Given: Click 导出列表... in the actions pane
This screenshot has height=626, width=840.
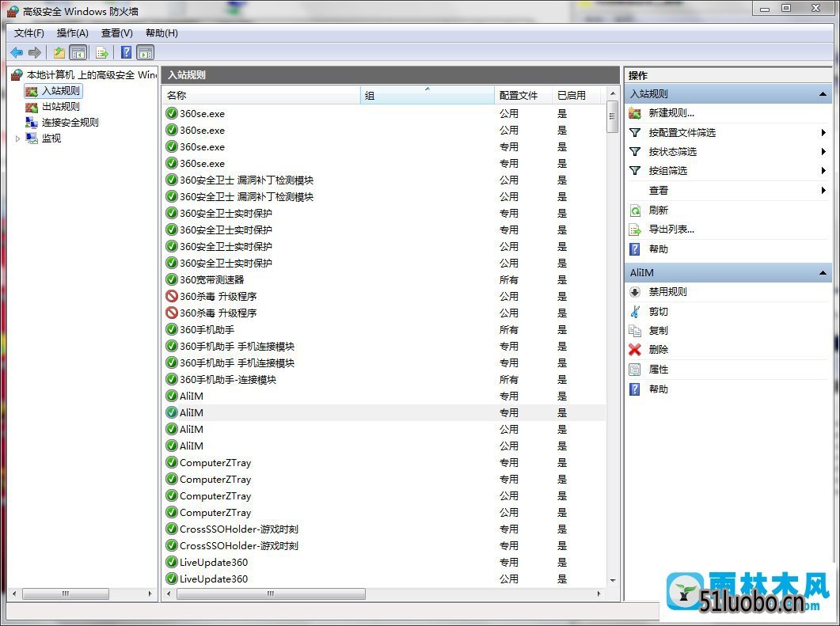Looking at the screenshot, I should [671, 230].
